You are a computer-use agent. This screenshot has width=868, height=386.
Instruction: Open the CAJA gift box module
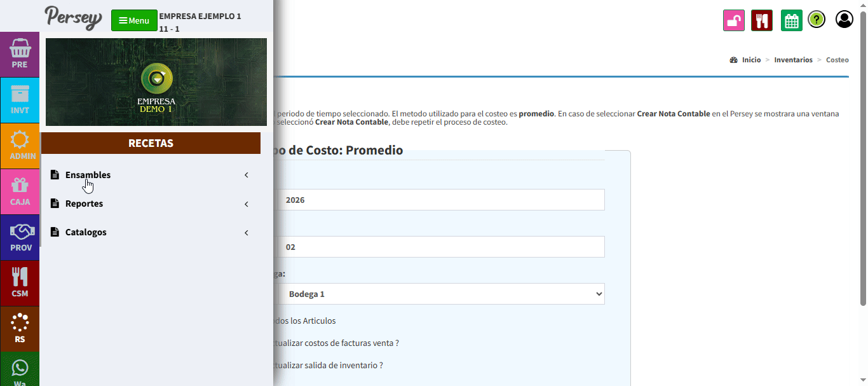(x=20, y=191)
